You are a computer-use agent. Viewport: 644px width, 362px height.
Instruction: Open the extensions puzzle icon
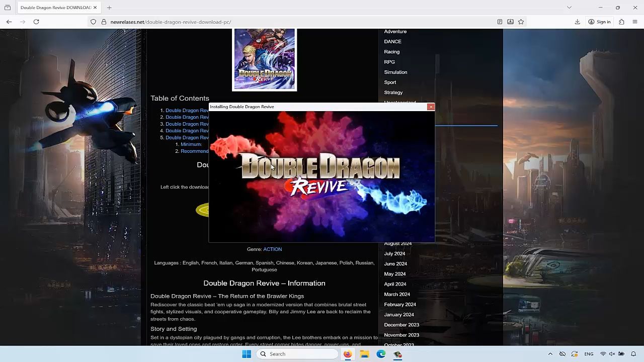(x=621, y=22)
